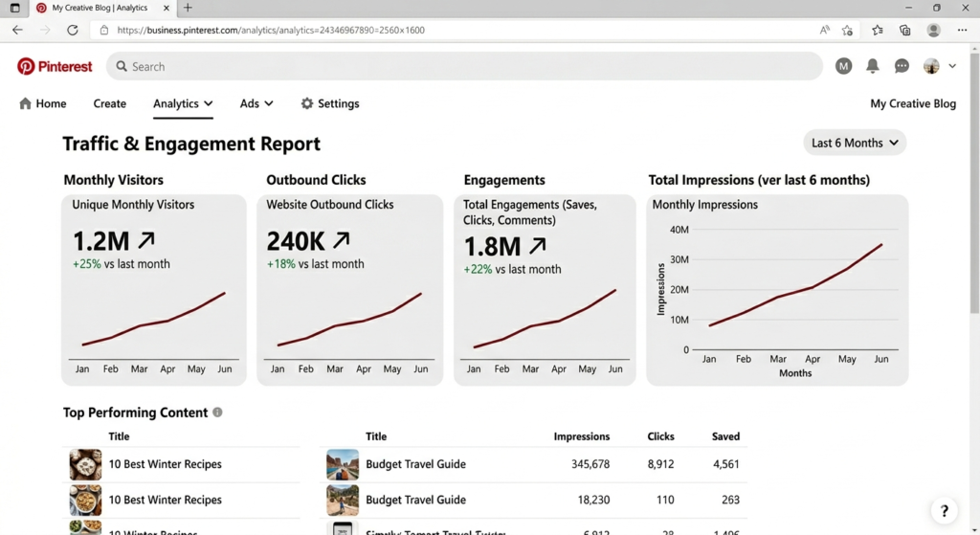Image resolution: width=980 pixels, height=535 pixels.
Task: Click the 345,678 impressions cell
Action: pyautogui.click(x=590, y=464)
